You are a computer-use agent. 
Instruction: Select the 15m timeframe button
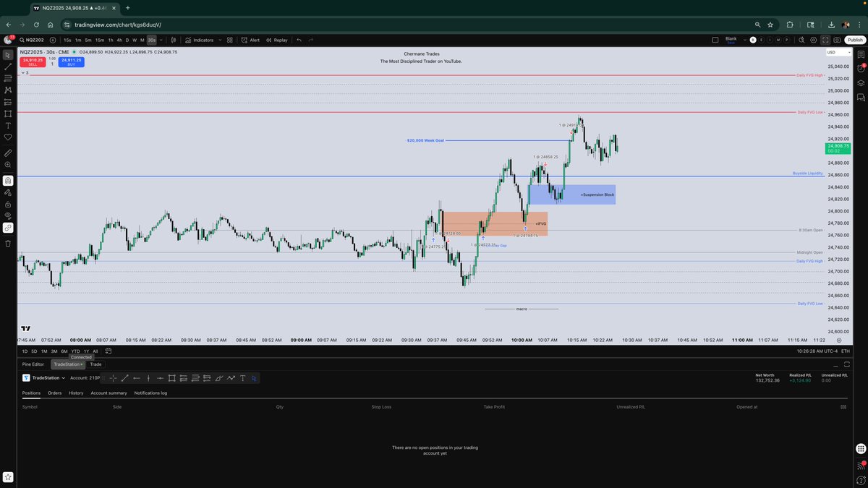[x=100, y=40]
